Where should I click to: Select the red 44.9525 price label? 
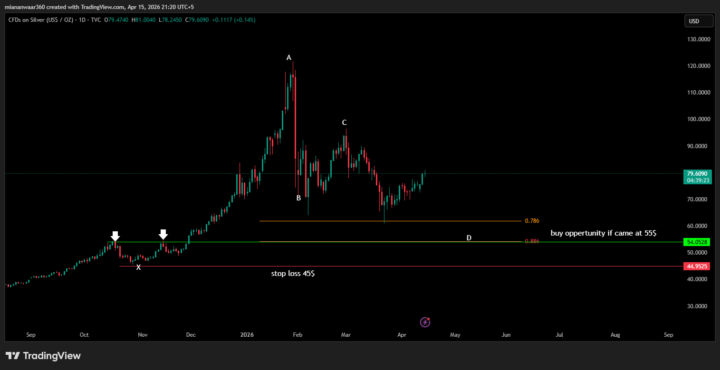tap(697, 266)
